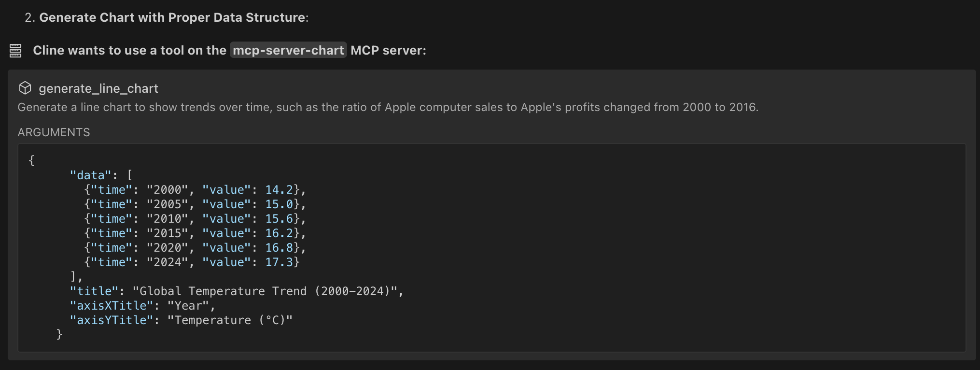Screen dimensions: 980x370
Task: Click the Temperature (°C) axis value
Action: tap(230, 320)
